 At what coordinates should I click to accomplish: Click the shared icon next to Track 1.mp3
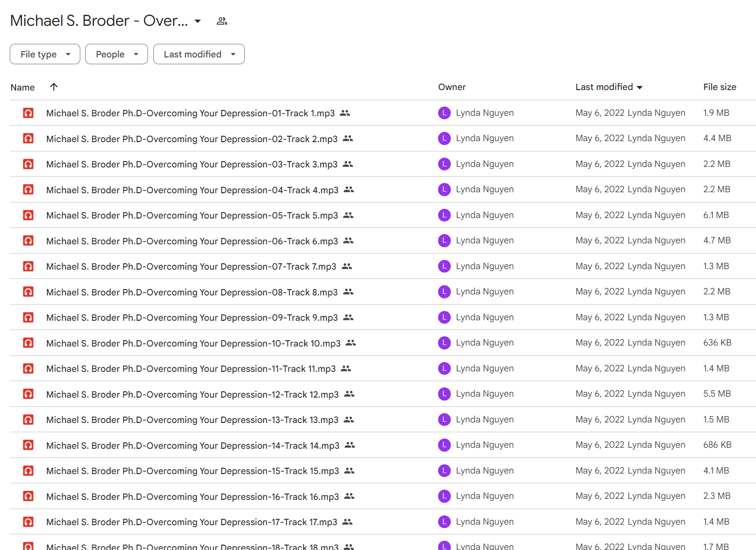(345, 113)
